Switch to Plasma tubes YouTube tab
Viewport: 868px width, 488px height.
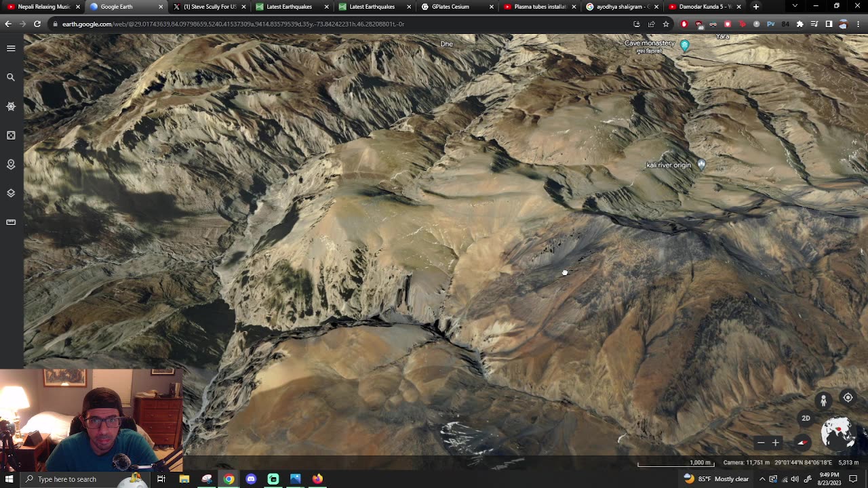[539, 7]
